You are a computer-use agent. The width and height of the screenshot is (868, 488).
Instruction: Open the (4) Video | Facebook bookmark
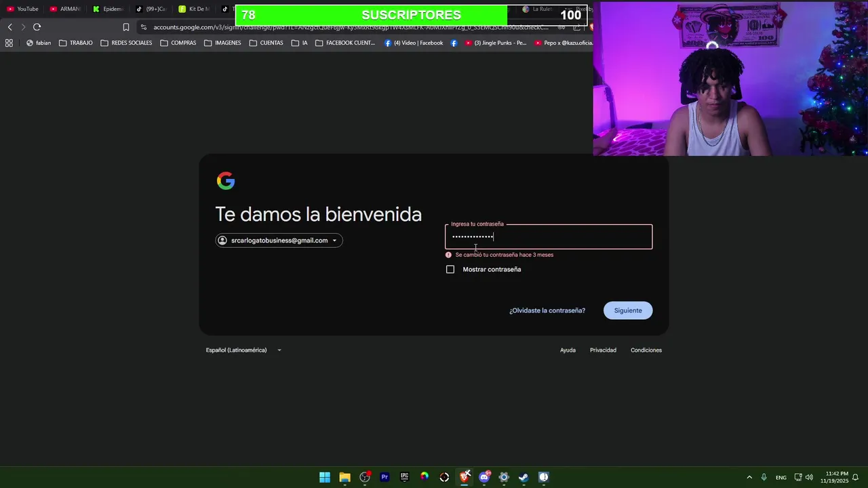coord(414,43)
